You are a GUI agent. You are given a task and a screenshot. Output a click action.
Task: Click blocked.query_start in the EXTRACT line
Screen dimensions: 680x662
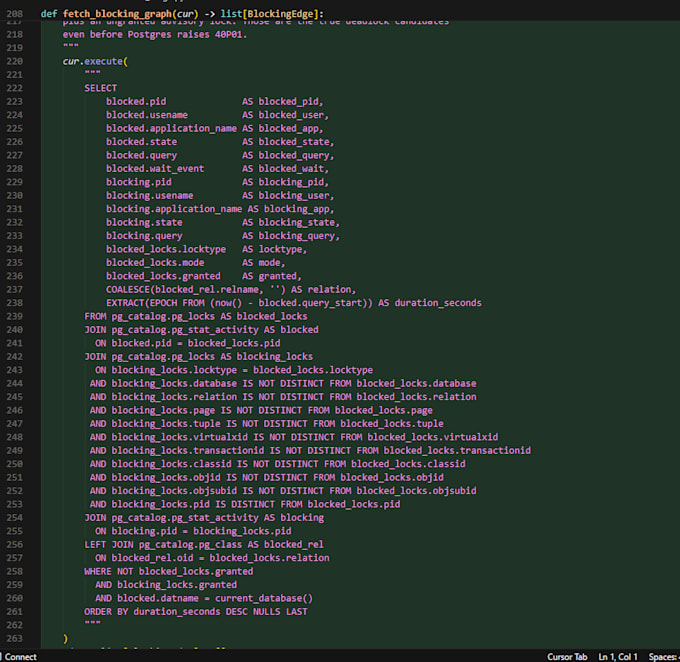tap(310, 303)
